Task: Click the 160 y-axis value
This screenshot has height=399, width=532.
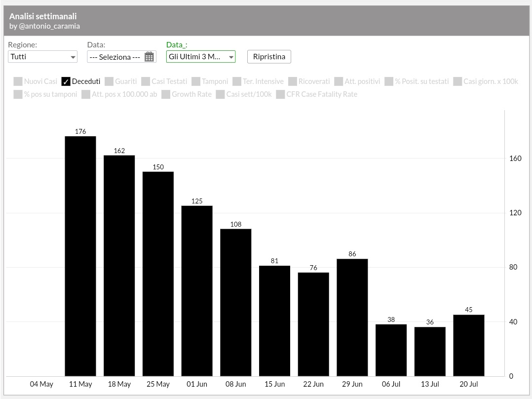Action: 515,158
